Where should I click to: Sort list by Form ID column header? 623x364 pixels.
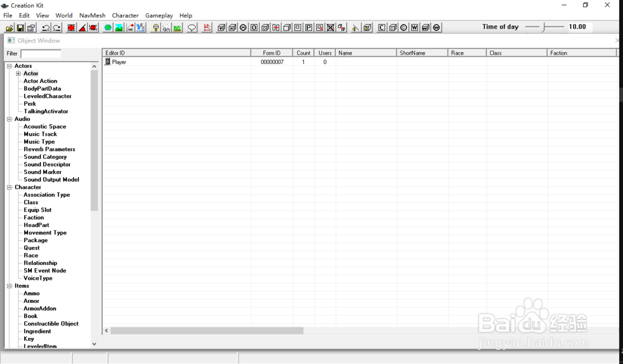click(x=272, y=53)
